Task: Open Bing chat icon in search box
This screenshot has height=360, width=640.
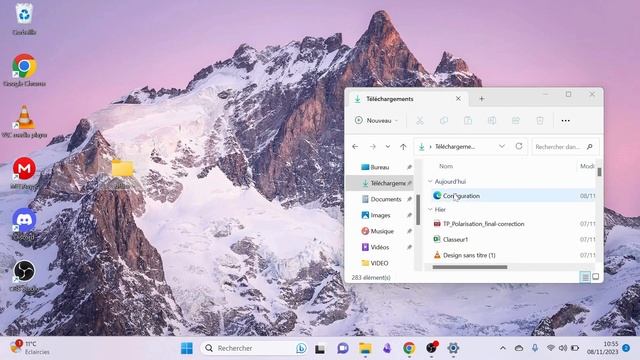Action: (301, 348)
